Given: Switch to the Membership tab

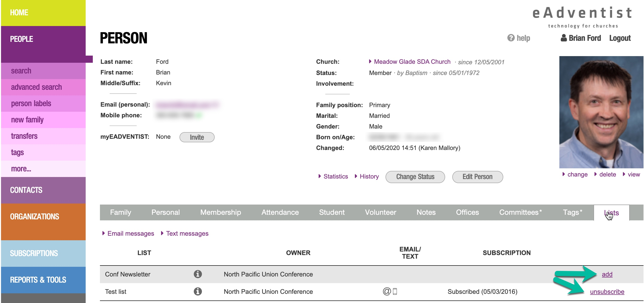Looking at the screenshot, I should 221,212.
